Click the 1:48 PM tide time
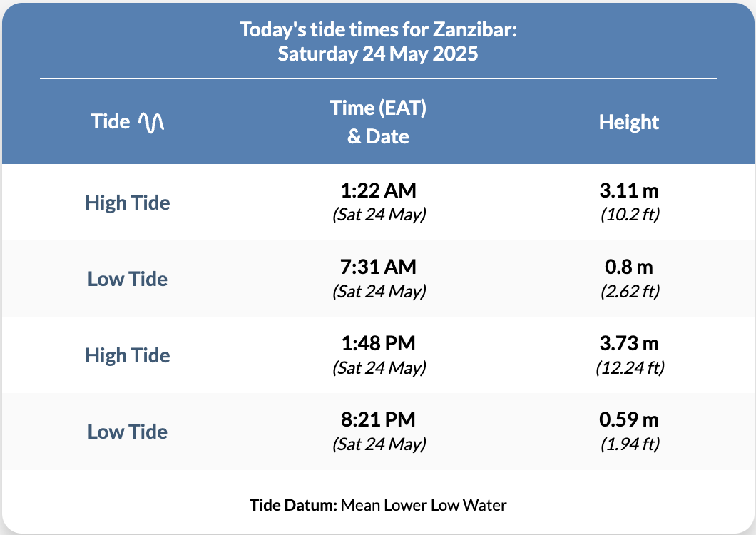The width and height of the screenshot is (756, 535). [378, 344]
